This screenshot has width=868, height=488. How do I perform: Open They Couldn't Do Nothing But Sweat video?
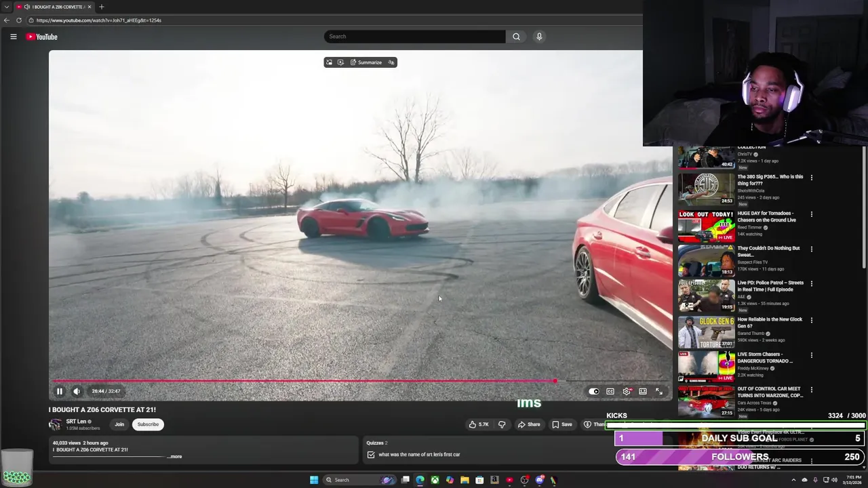[x=706, y=260]
